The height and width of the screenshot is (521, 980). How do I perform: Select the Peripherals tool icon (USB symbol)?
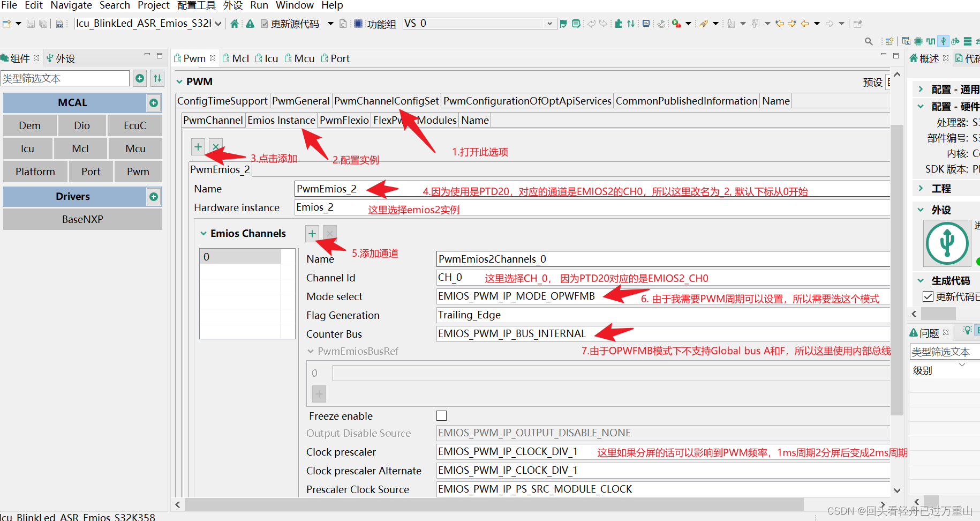944,41
